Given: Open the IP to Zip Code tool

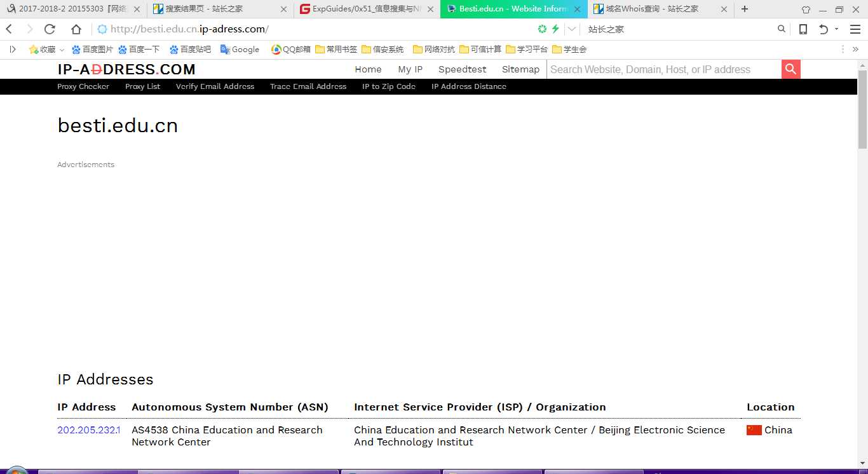Looking at the screenshot, I should [389, 86].
